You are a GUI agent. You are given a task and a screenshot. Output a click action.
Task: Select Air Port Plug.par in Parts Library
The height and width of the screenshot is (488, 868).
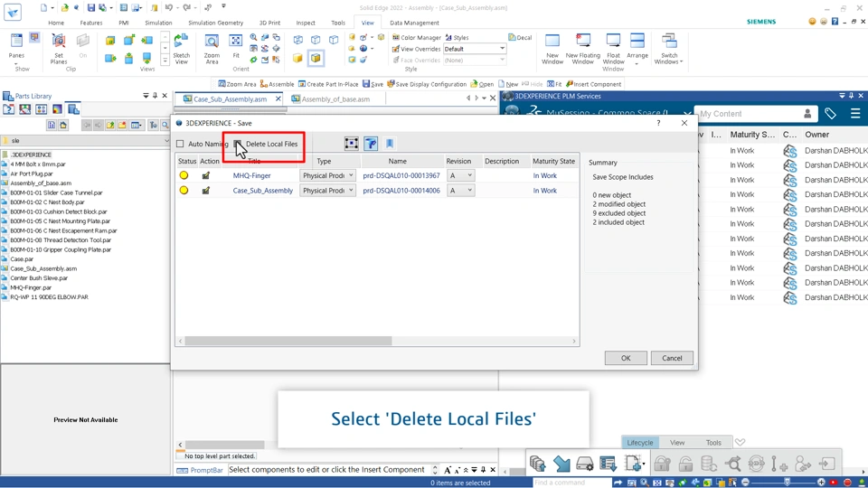[x=32, y=174]
